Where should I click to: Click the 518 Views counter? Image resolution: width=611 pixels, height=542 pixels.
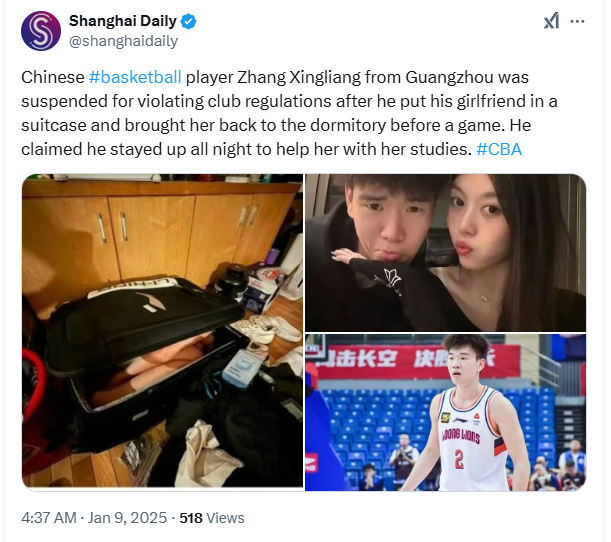(x=212, y=518)
